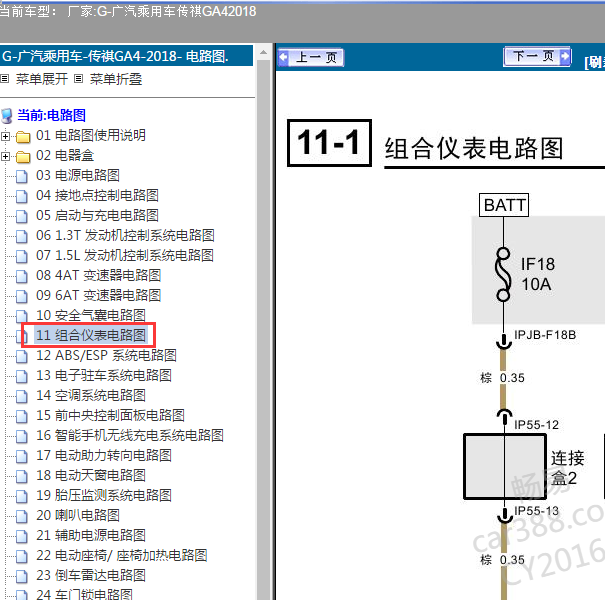Open 04 接地点控制电路图
The width and height of the screenshot is (605, 600).
(x=97, y=195)
